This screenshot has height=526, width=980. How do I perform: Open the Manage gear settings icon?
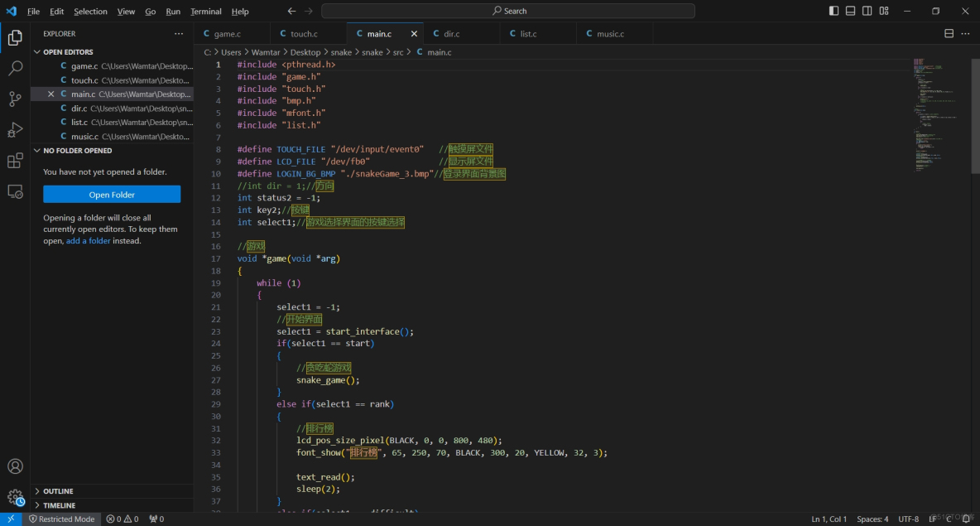tap(15, 497)
